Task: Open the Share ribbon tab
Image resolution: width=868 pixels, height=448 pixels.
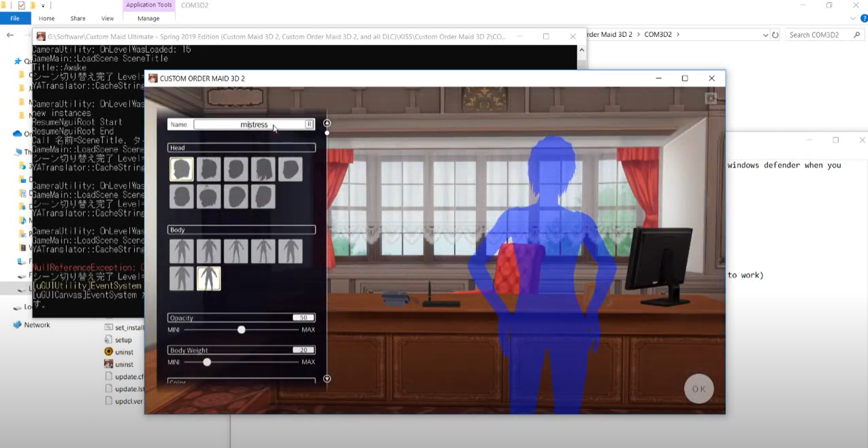Action: click(x=78, y=19)
